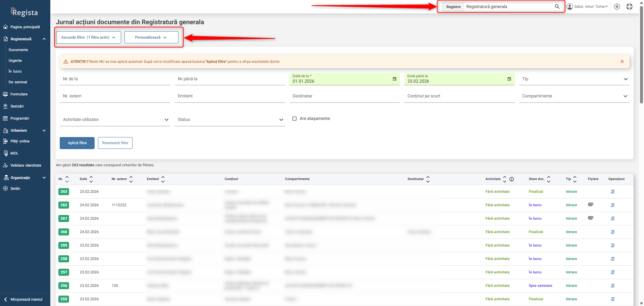Open document operations for row 256
Viewport: 644px width, 306px height.
coord(612,286)
